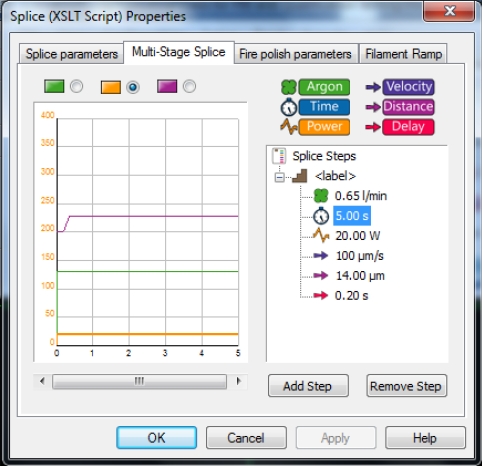Click the Remove Step button
482x466 pixels.
pyautogui.click(x=406, y=386)
